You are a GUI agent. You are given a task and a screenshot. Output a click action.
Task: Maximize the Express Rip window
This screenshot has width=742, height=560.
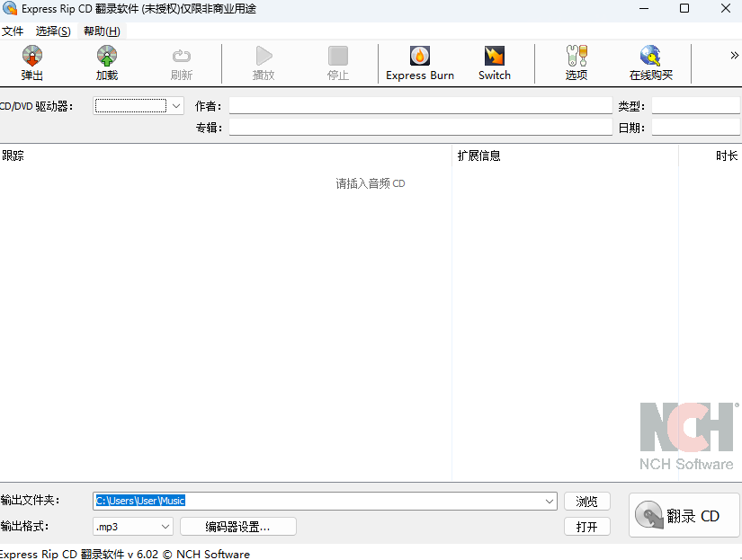tap(684, 8)
